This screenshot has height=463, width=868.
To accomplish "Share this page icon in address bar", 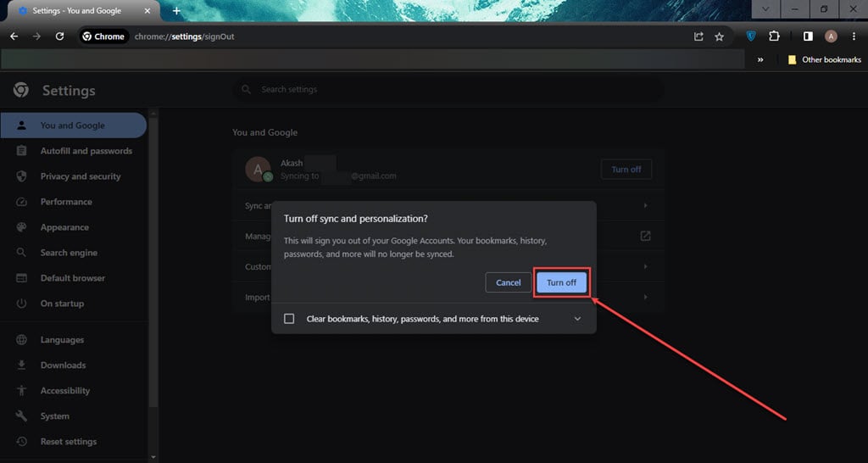I will [x=698, y=36].
